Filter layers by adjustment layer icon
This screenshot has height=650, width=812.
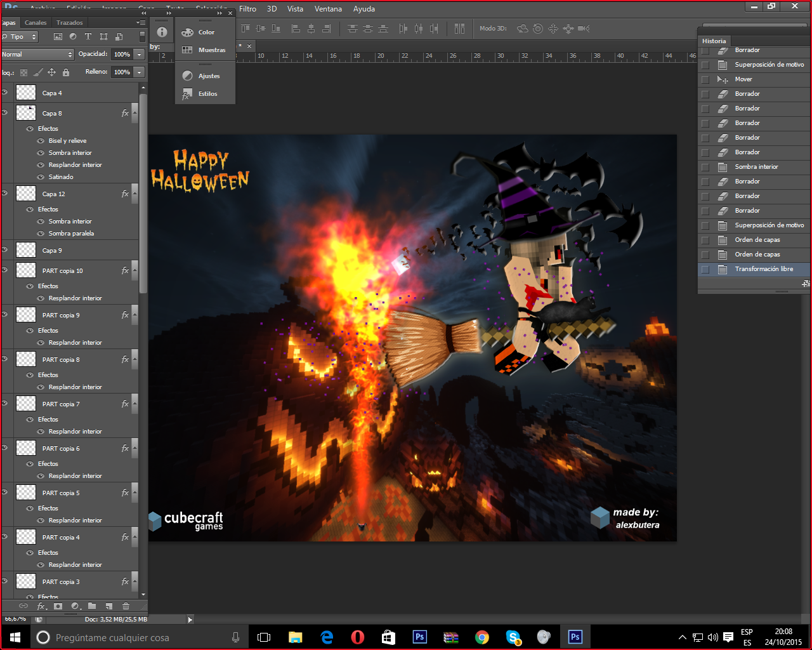(73, 37)
